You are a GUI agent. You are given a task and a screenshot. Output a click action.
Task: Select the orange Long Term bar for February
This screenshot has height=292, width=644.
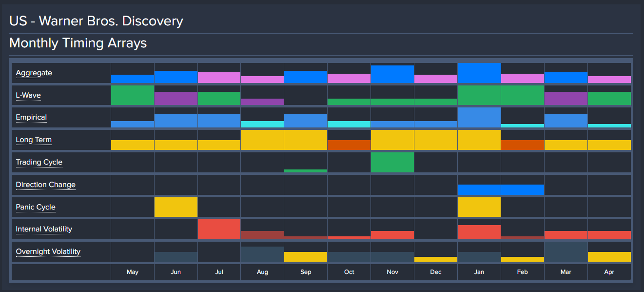(x=523, y=145)
